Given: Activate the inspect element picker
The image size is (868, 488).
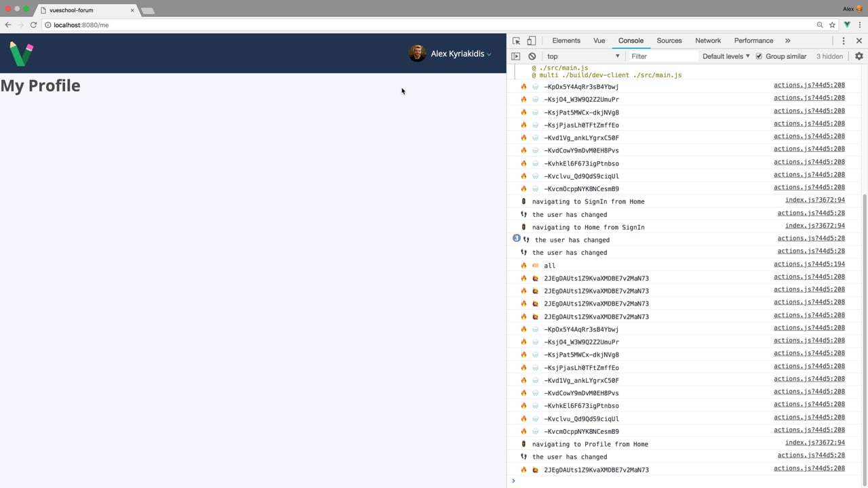Looking at the screenshot, I should pos(517,41).
